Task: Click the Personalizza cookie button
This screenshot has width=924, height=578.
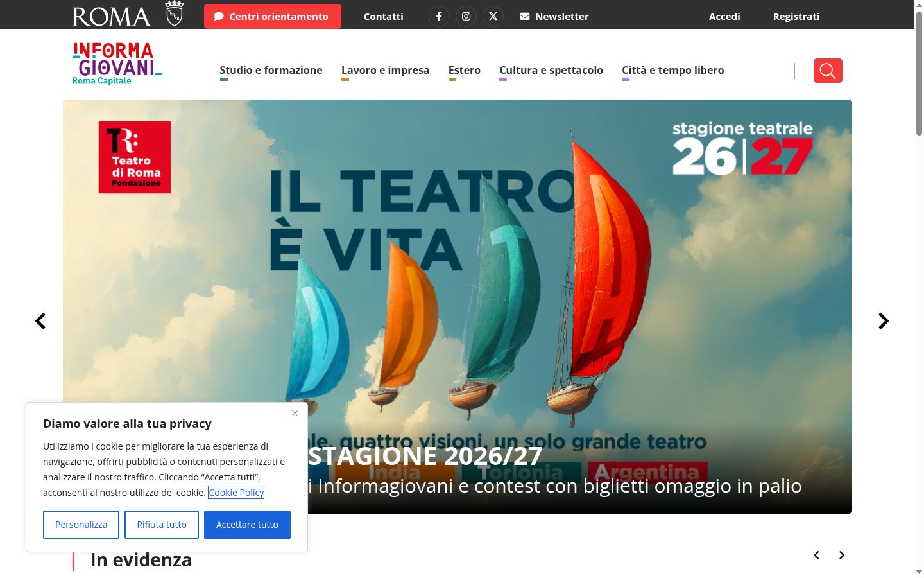Action: [x=81, y=525]
